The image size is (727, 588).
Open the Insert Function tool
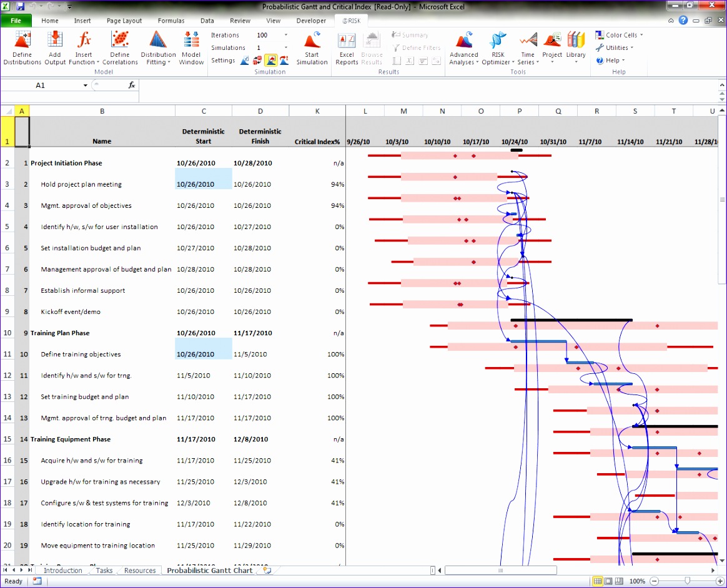[84, 47]
